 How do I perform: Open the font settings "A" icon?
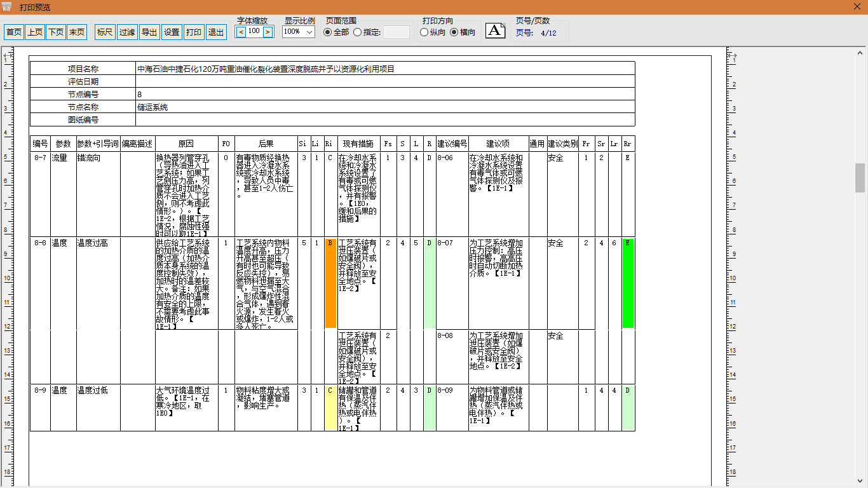point(496,30)
